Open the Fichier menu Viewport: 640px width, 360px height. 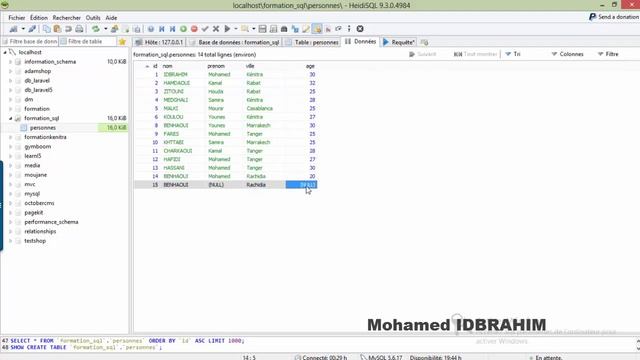point(17,18)
